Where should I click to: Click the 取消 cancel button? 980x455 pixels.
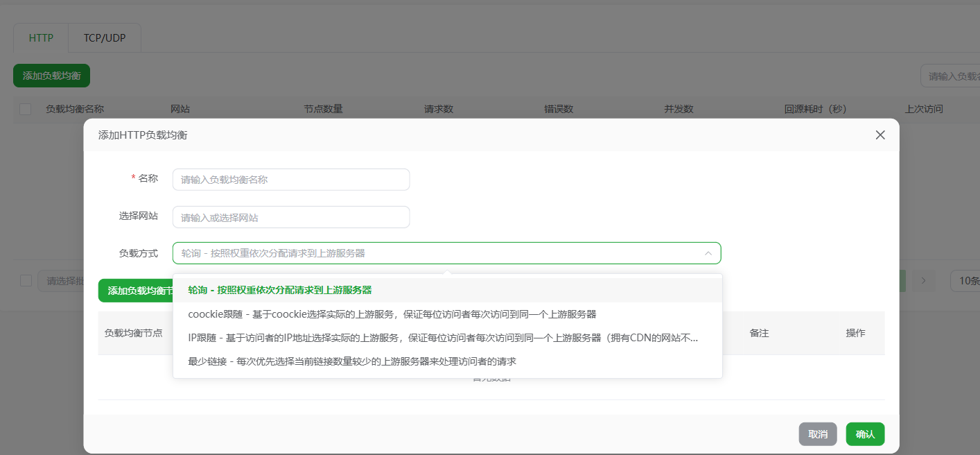(817, 433)
